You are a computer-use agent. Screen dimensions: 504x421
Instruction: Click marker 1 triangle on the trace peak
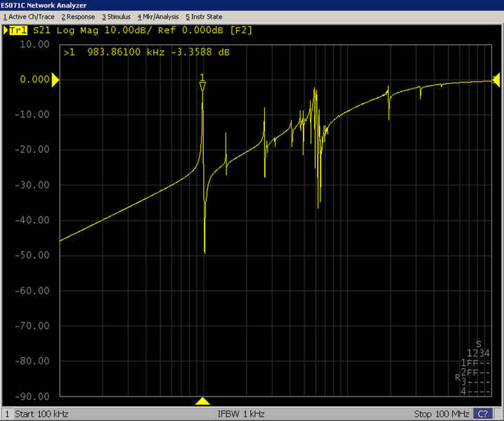[x=202, y=86]
